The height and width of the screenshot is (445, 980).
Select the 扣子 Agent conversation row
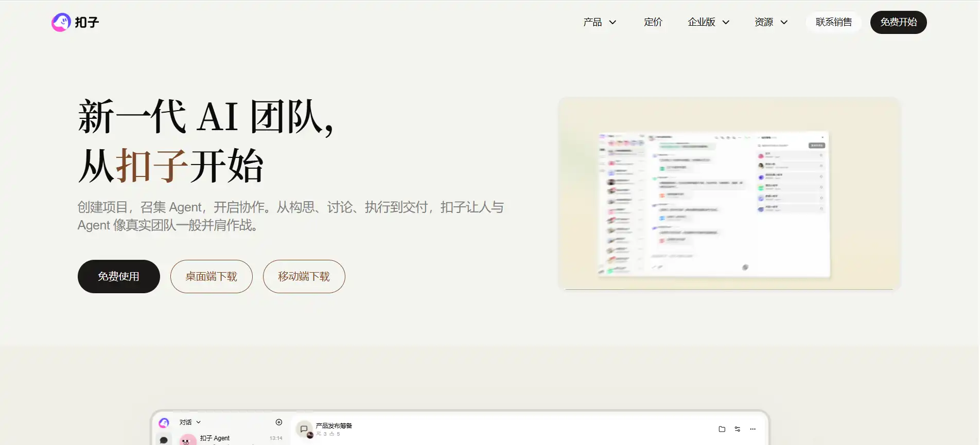(x=231, y=439)
